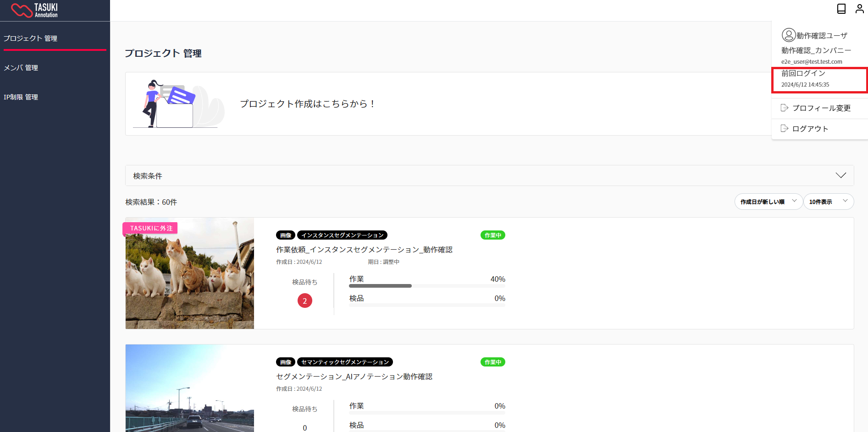Click 作業 0% bar of semantic segmentation project
The height and width of the screenshot is (432, 868).
pos(427,413)
